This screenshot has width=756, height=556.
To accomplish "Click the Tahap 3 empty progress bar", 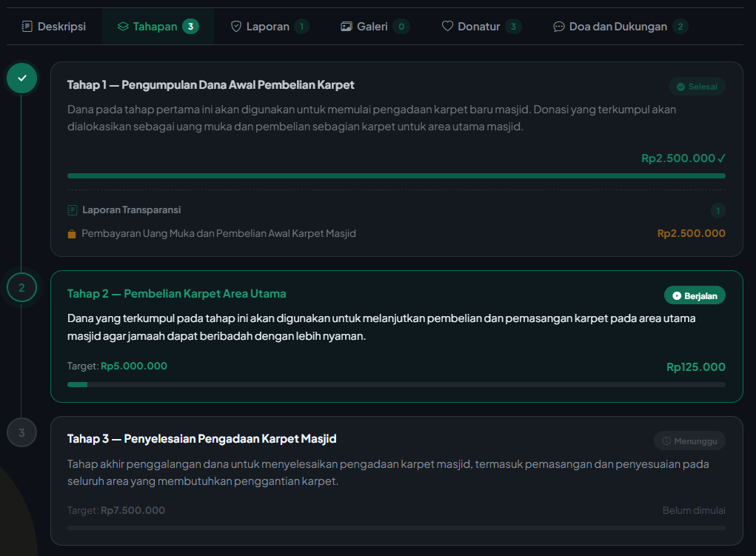I will (x=396, y=528).
